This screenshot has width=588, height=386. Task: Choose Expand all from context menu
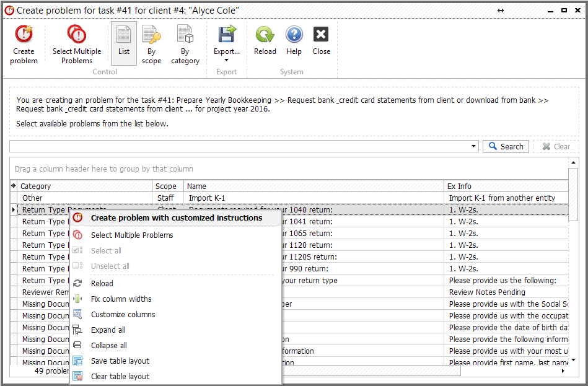(x=175, y=330)
